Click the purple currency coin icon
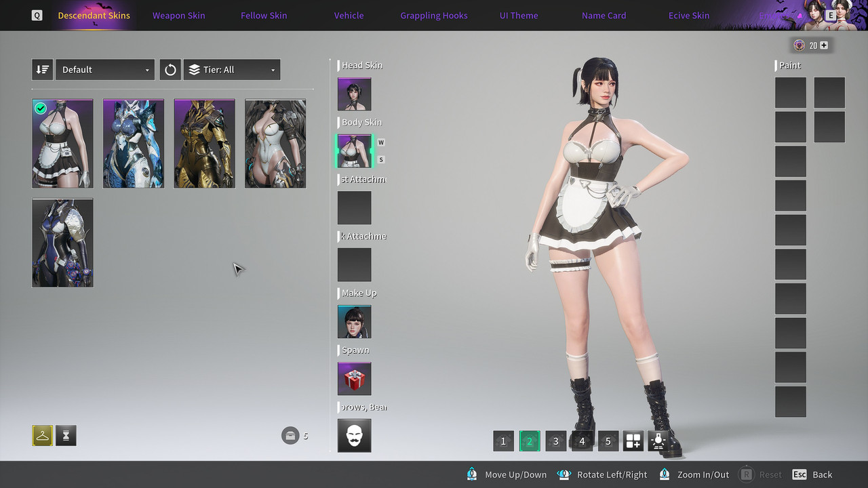This screenshot has height=488, width=868. pos(800,45)
